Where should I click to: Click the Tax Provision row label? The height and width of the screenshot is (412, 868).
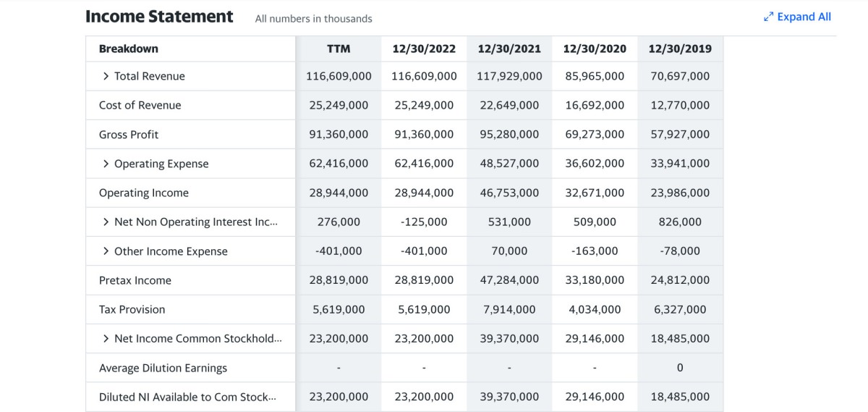[132, 309]
